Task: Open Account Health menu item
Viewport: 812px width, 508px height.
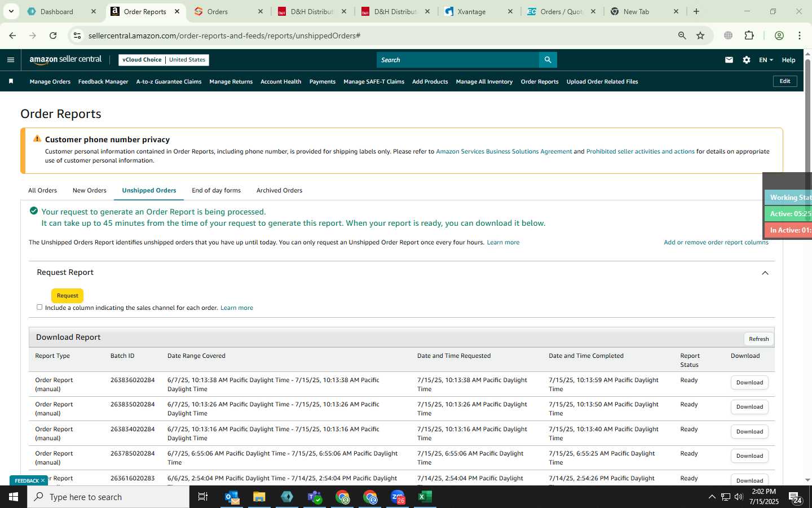Action: click(281, 82)
